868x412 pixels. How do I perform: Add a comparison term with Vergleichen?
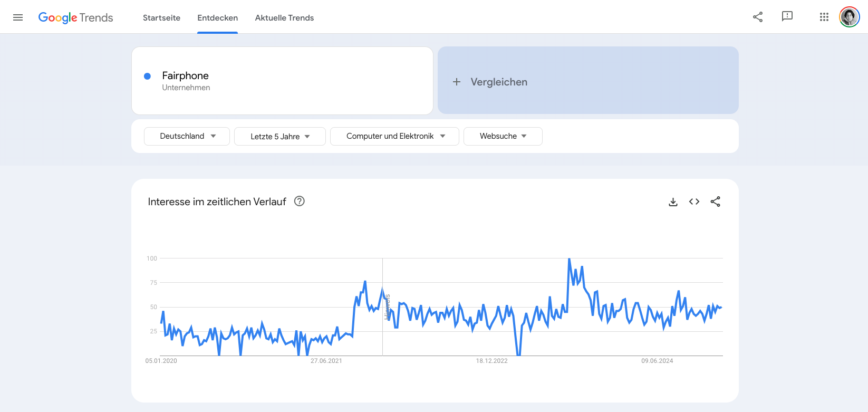click(x=588, y=80)
